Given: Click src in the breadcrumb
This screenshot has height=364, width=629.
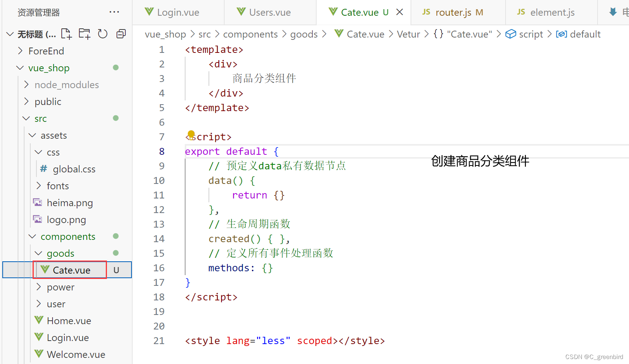Looking at the screenshot, I should coord(204,34).
